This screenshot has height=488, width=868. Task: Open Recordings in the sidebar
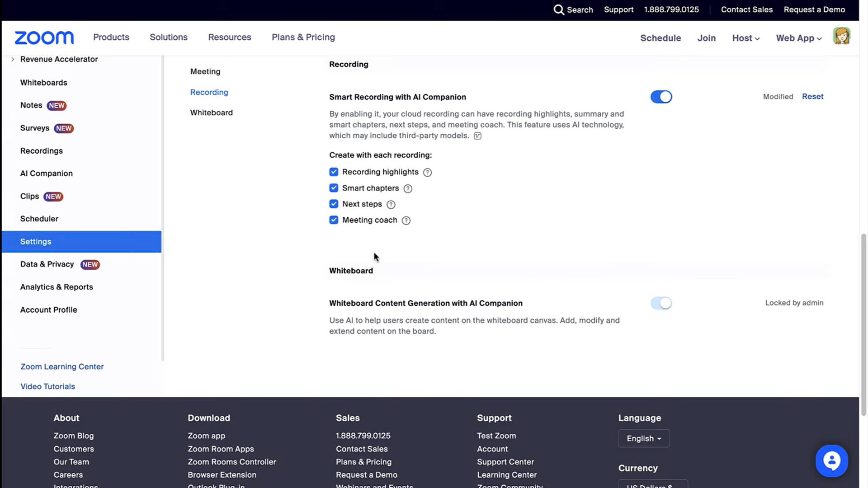41,151
